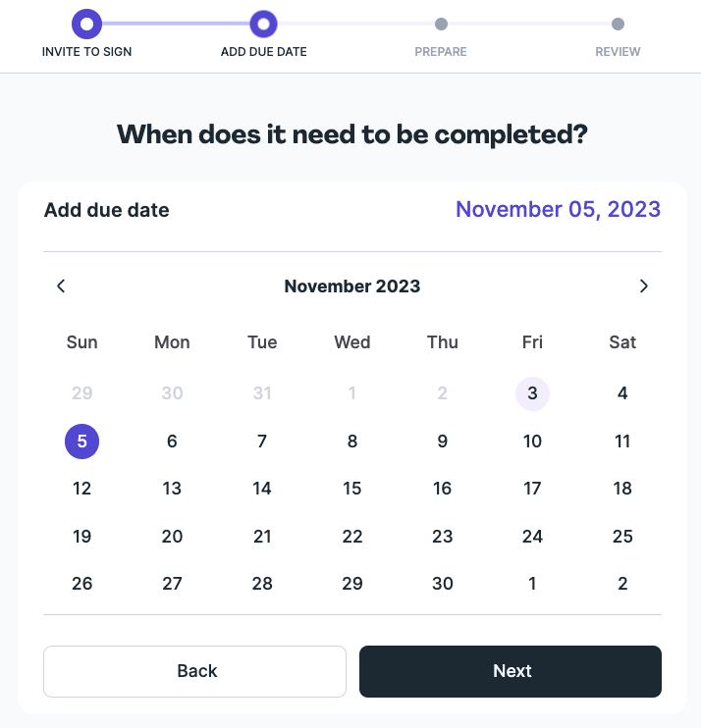
Task: Choose Monday November 13
Action: click(172, 489)
